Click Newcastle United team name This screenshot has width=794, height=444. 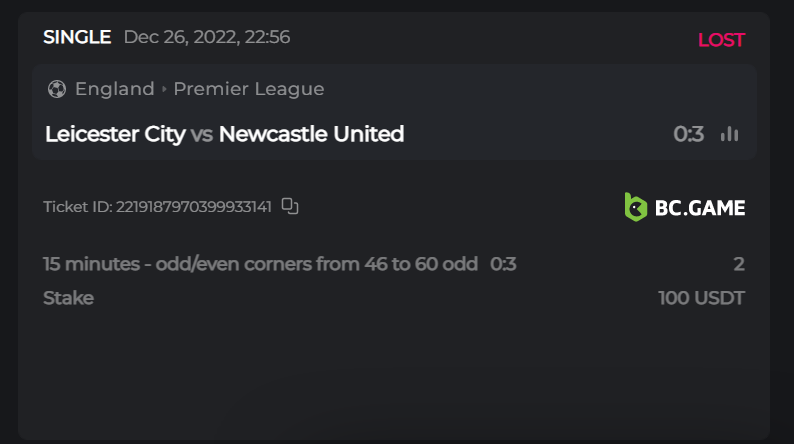[x=311, y=134]
